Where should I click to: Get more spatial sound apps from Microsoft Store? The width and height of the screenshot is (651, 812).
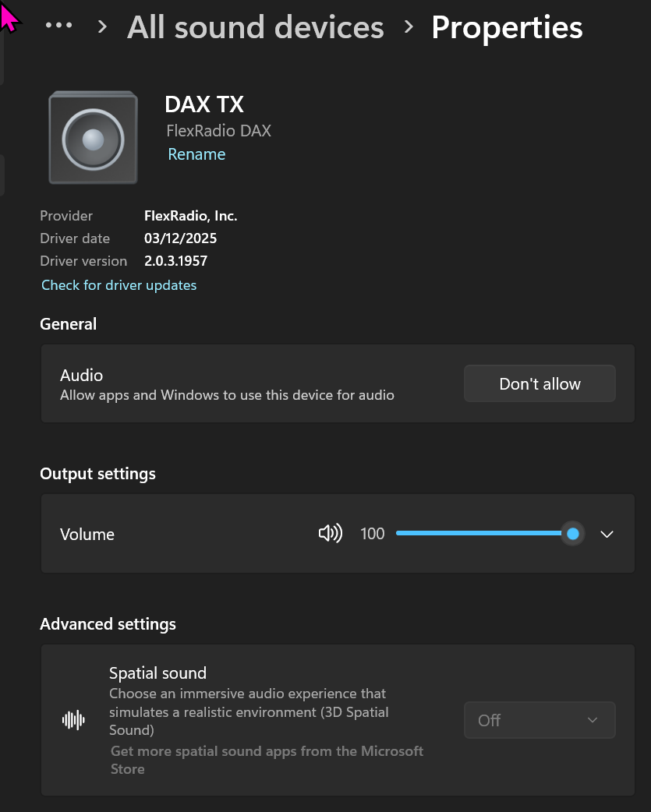(x=267, y=760)
